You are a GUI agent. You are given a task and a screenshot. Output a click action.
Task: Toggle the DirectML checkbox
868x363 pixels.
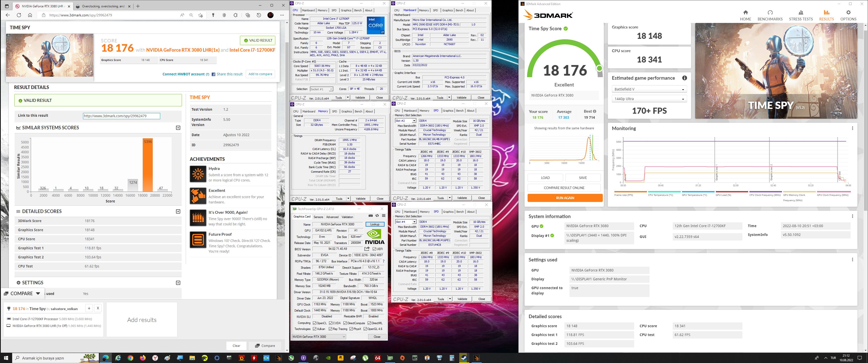pyautogui.click(x=369, y=323)
